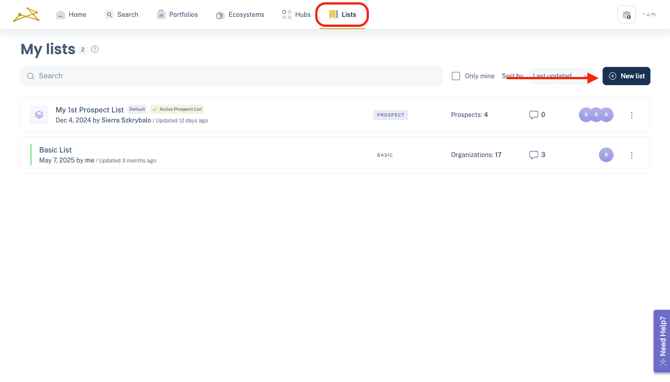670x382 pixels.
Task: Open the Portfolios tab
Action: pos(177,15)
